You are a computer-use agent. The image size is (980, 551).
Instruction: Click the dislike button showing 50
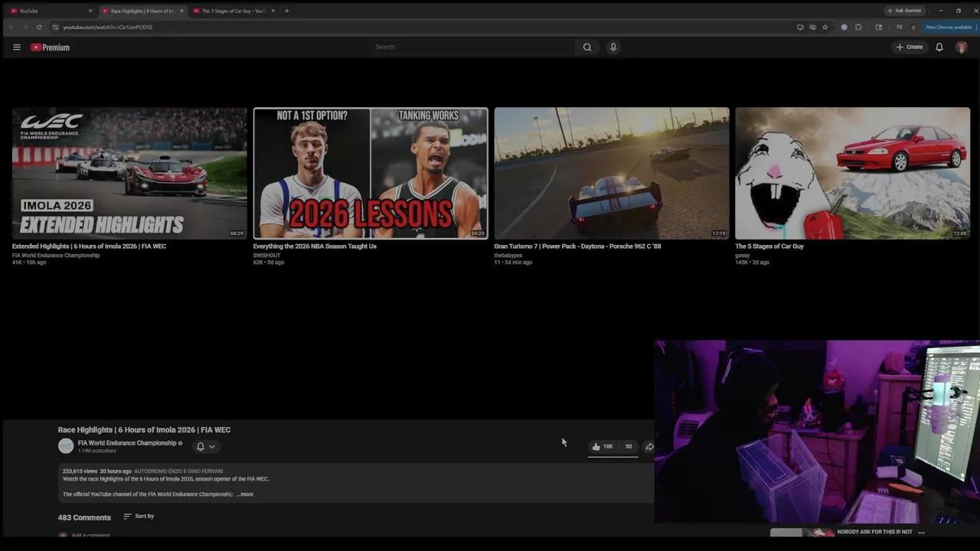[628, 447]
